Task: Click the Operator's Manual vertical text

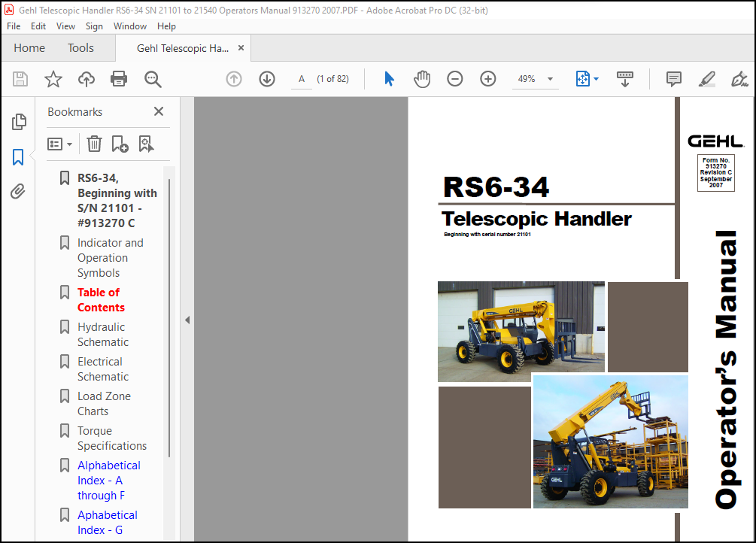Action: pyautogui.click(x=726, y=369)
